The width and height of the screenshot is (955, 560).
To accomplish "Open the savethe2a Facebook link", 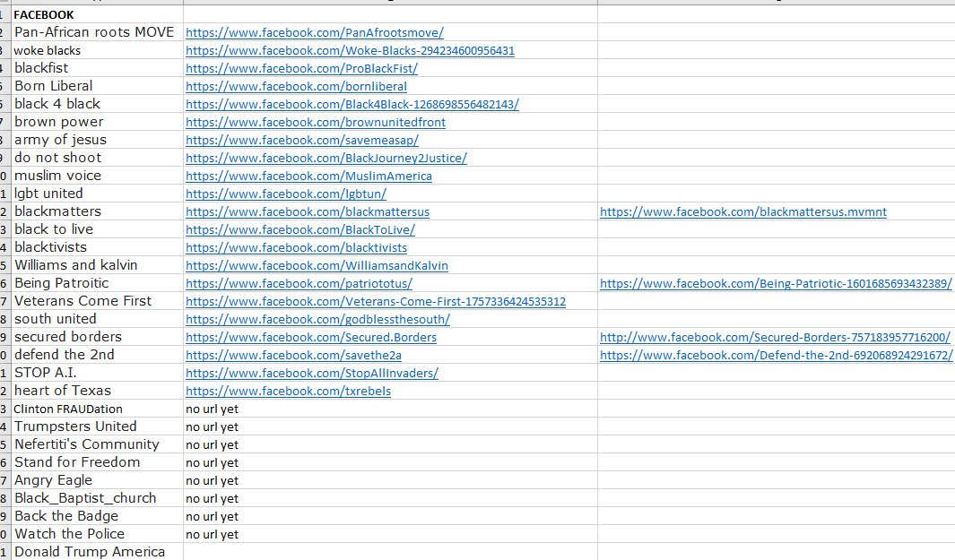I will click(293, 355).
